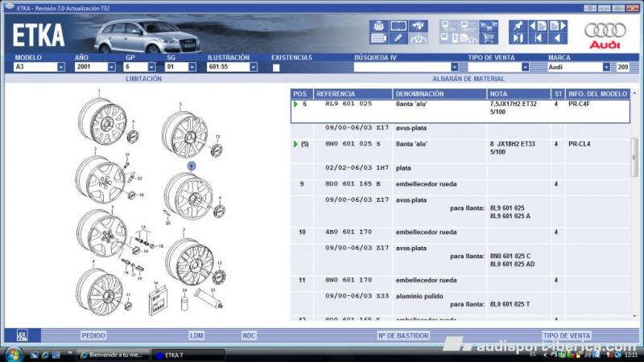Open the SG dropdown arrow

pyautogui.click(x=192, y=67)
